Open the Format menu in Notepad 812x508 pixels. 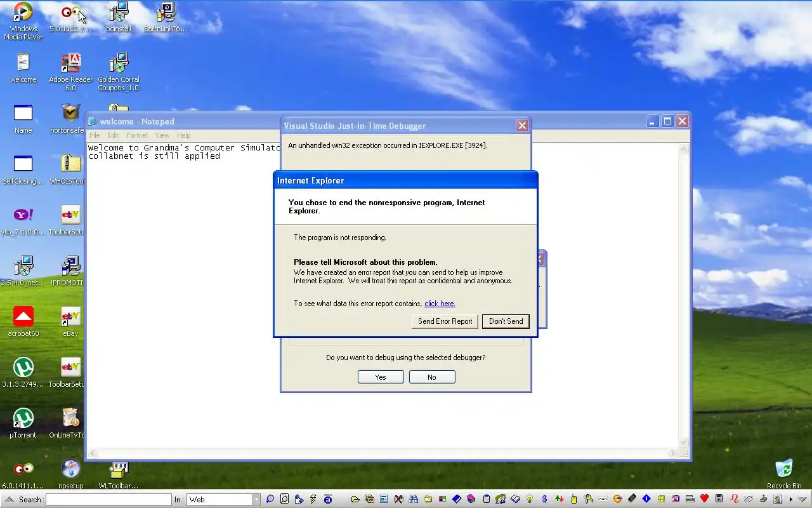click(137, 135)
